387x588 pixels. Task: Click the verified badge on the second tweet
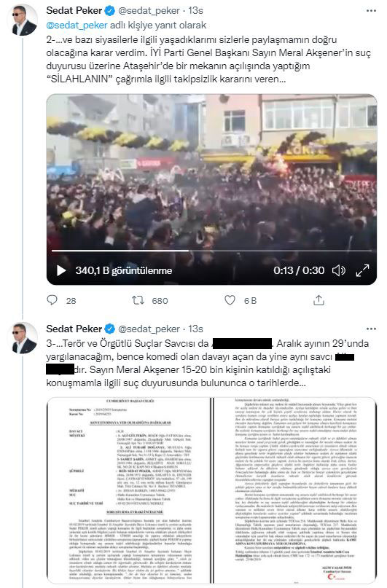(109, 329)
